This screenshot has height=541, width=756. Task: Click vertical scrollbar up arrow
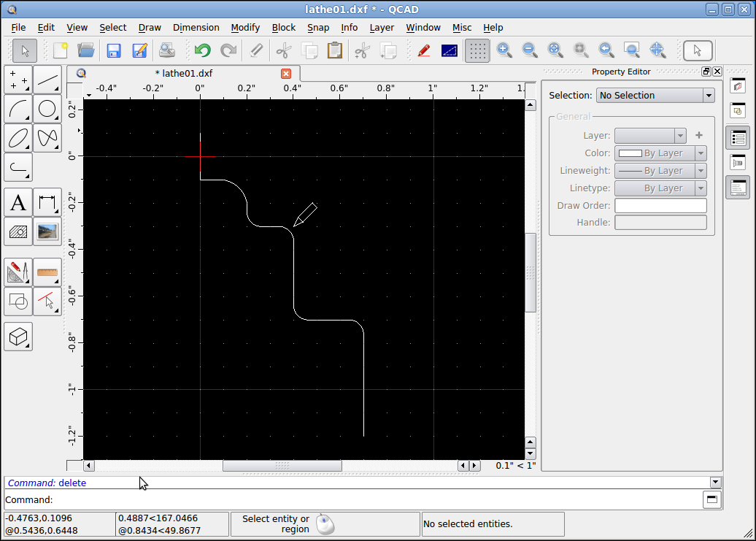[531, 105]
